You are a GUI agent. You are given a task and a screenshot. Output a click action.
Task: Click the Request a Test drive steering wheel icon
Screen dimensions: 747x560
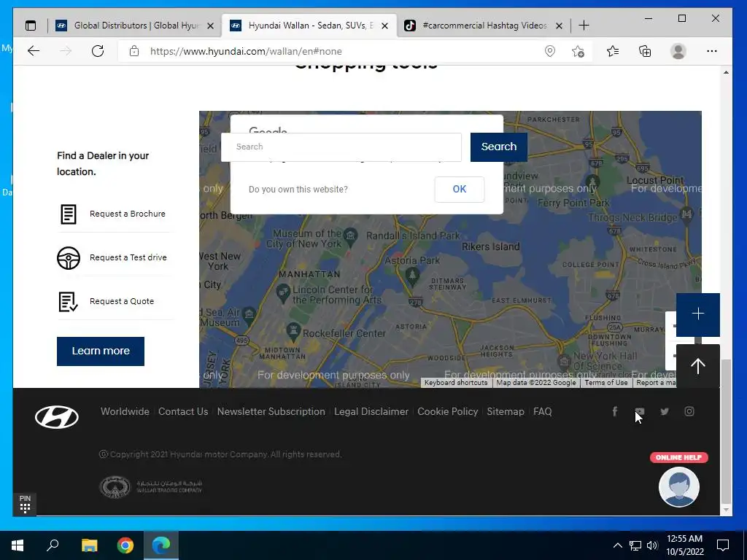coord(69,257)
